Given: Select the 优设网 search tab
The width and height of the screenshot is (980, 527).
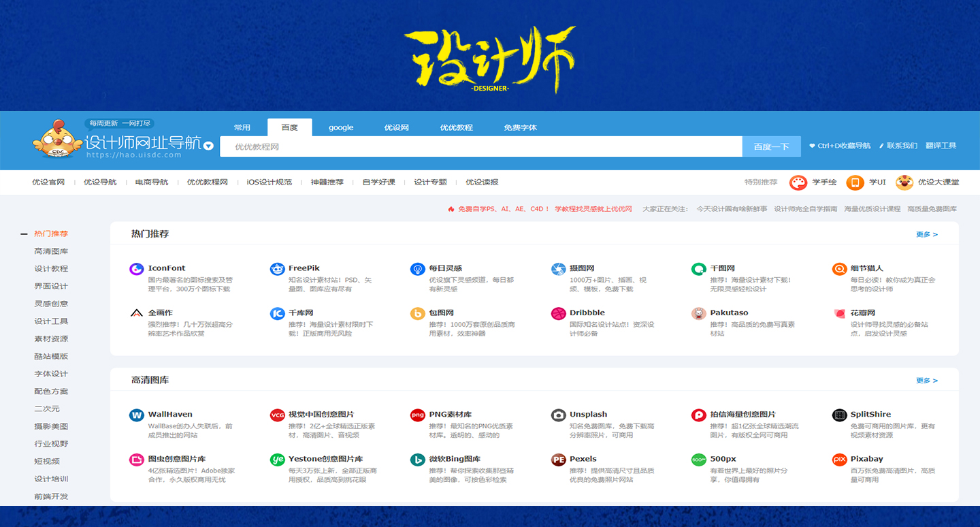Looking at the screenshot, I should click(x=396, y=127).
